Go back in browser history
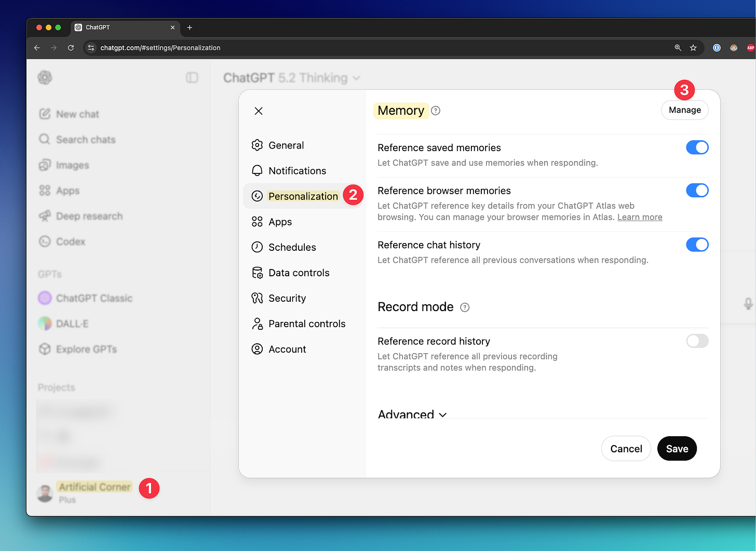 click(x=37, y=48)
